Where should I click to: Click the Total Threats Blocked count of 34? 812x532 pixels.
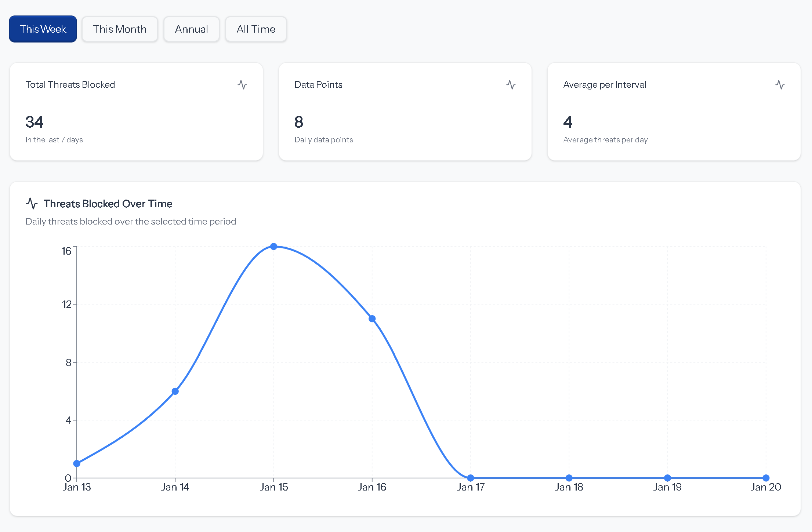coord(34,122)
